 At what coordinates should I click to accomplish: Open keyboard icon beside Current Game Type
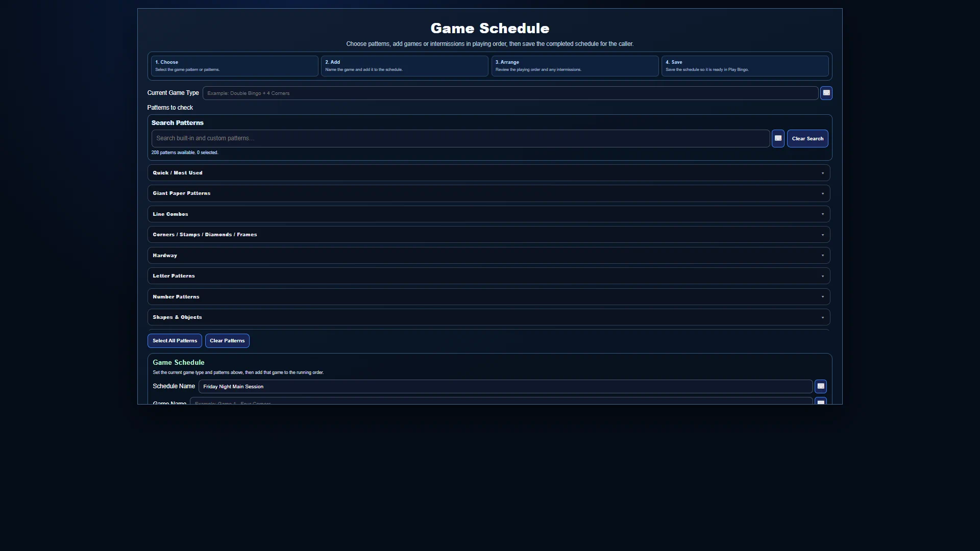(x=826, y=93)
